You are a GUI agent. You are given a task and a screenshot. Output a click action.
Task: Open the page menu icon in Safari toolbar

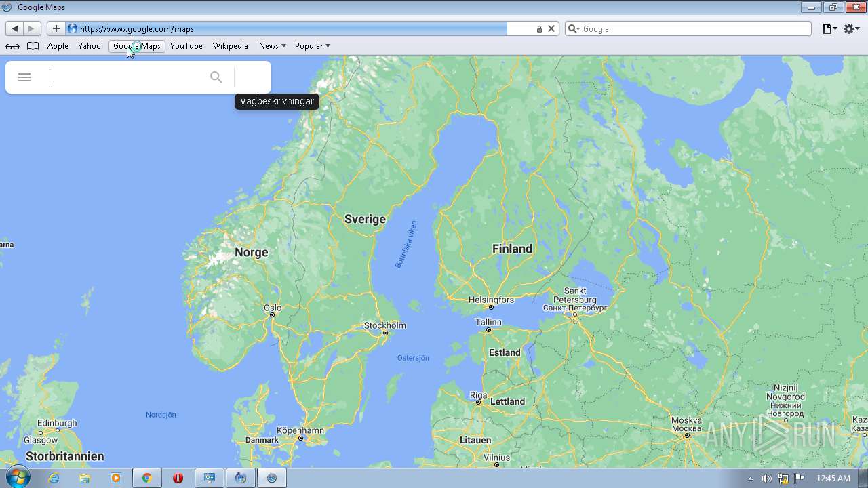tap(829, 28)
